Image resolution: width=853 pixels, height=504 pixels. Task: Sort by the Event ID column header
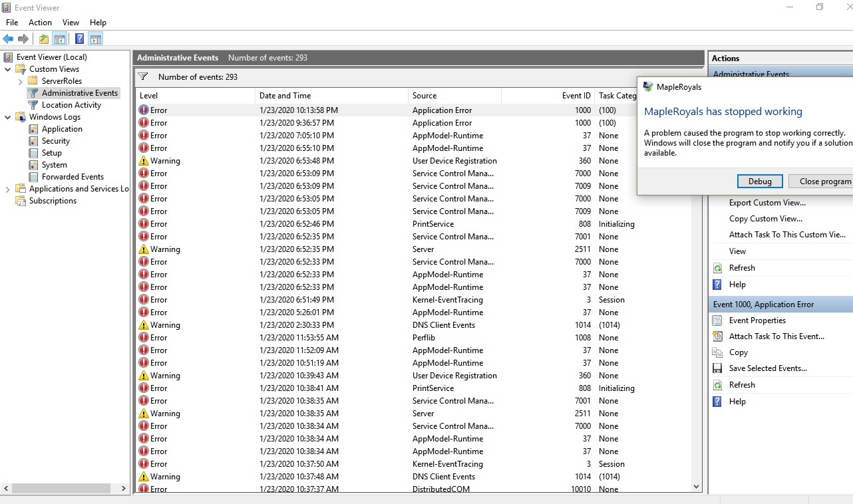point(548,96)
